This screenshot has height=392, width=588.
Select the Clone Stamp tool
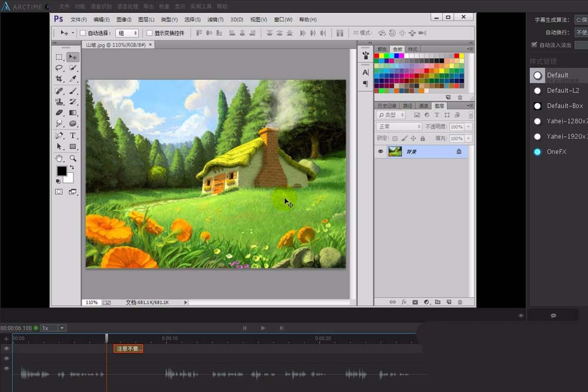[x=59, y=102]
